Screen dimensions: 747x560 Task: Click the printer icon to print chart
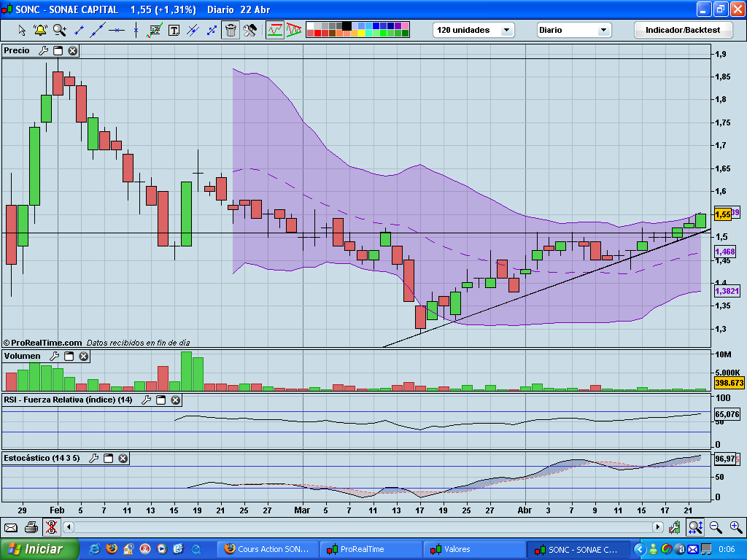(31, 526)
